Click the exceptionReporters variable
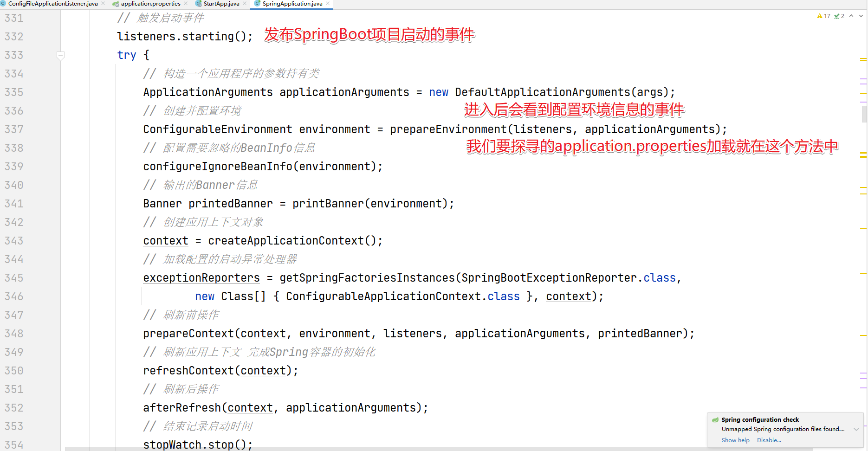 201,278
